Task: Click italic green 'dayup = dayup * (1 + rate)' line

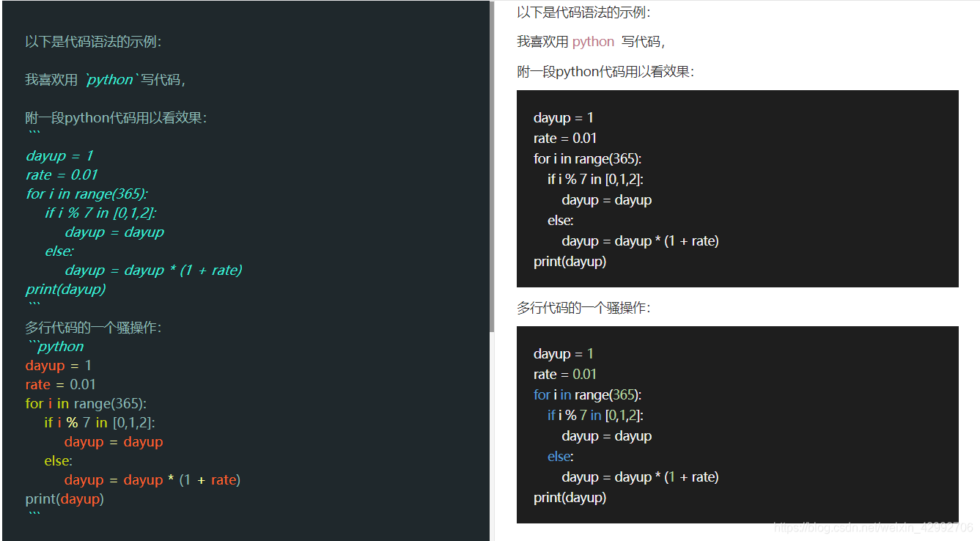Action: [x=153, y=270]
